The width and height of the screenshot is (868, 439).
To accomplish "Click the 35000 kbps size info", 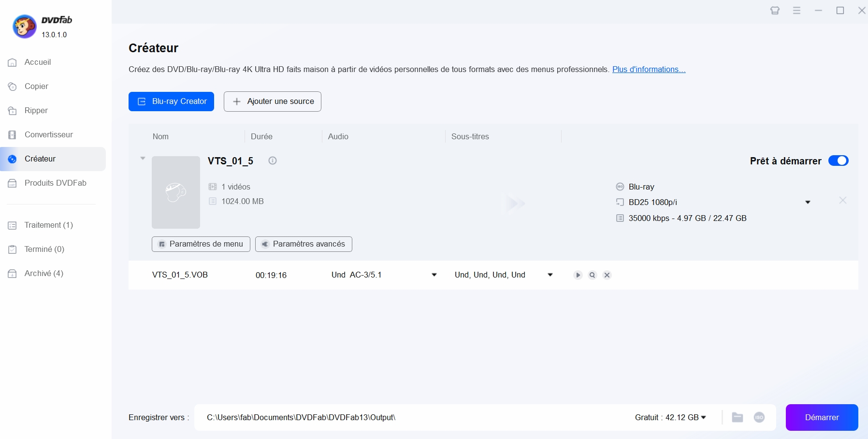I will click(687, 219).
